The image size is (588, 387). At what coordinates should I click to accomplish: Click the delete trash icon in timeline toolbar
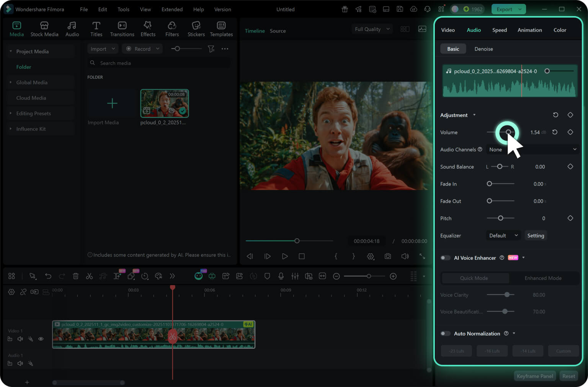tap(76, 276)
